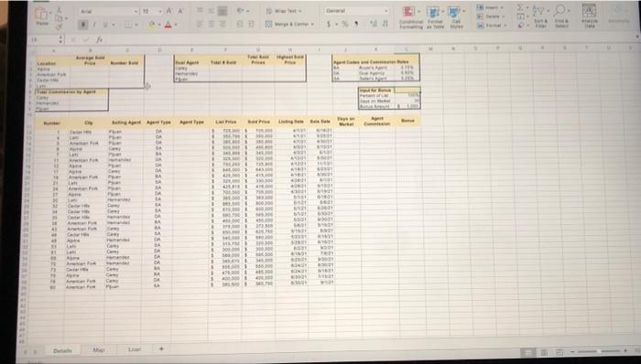Click the Decrease Decimal icon

point(385,25)
